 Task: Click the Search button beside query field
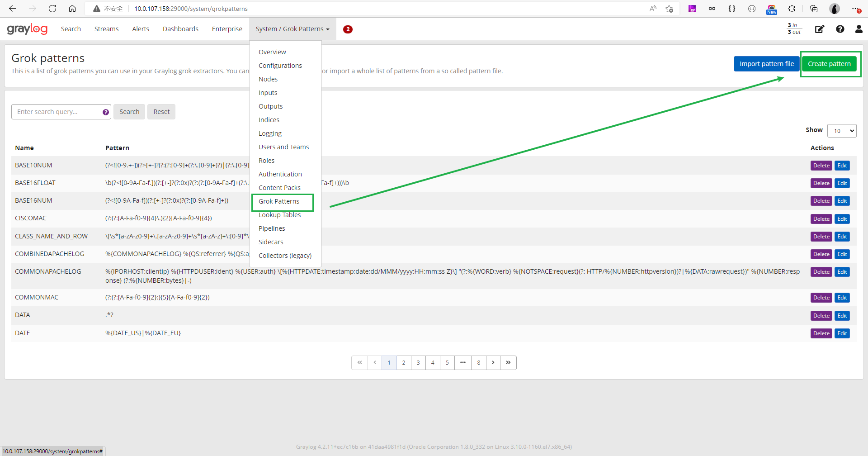click(129, 112)
